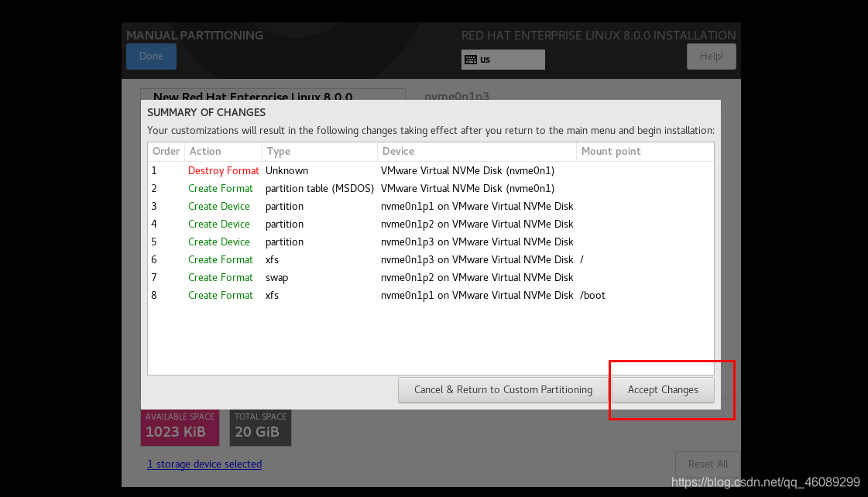Click row 8 Create Format action
Viewport: 868px width, 497px height.
[x=221, y=295]
